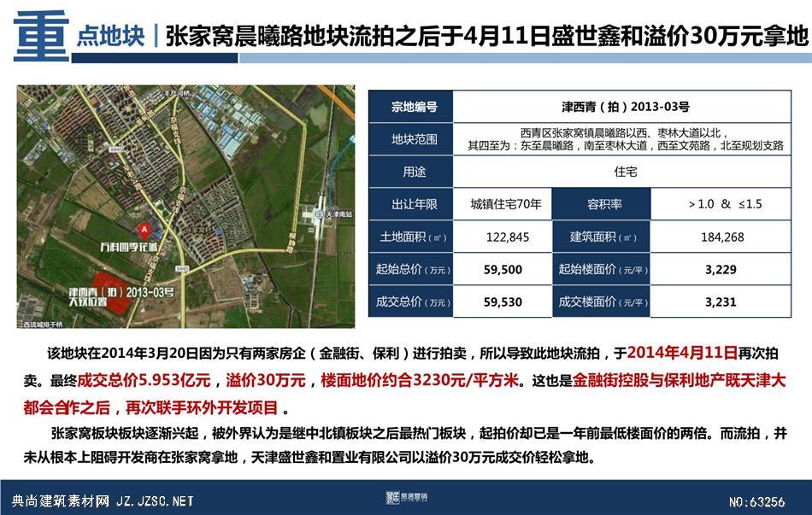Select the 土地面积 header cell
This screenshot has width=812, height=515.
pyautogui.click(x=411, y=237)
